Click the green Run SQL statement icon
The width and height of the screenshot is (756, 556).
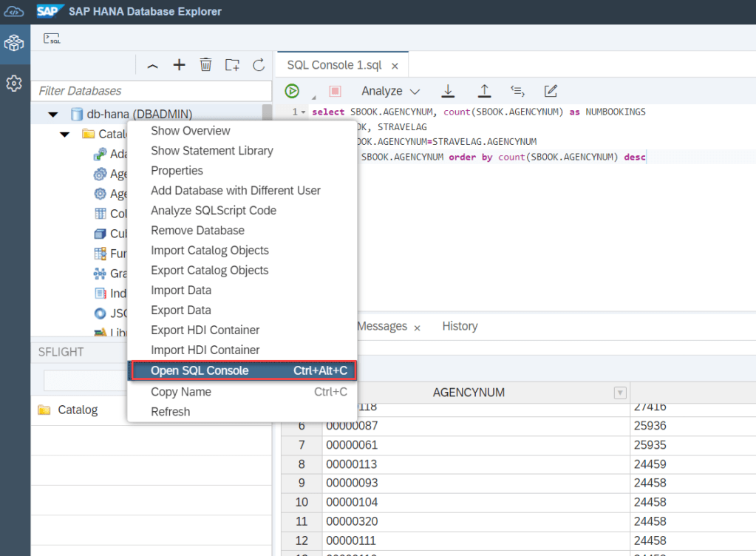[x=293, y=91]
